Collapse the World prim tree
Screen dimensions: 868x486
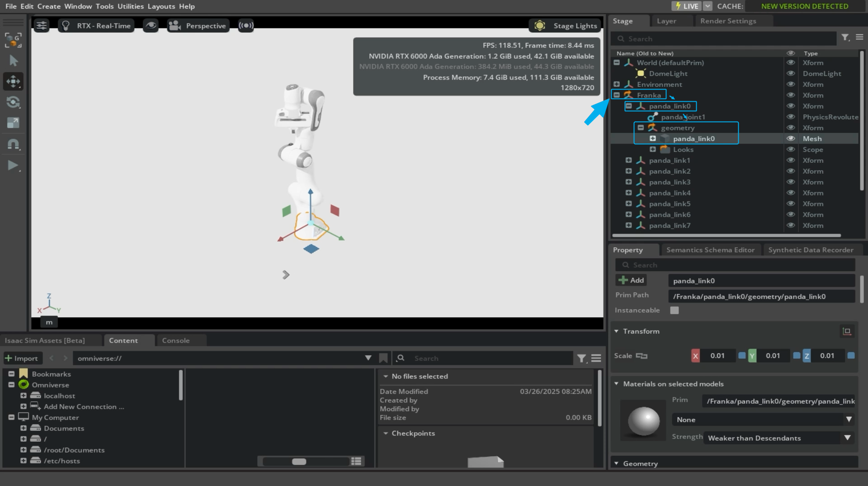[617, 62]
